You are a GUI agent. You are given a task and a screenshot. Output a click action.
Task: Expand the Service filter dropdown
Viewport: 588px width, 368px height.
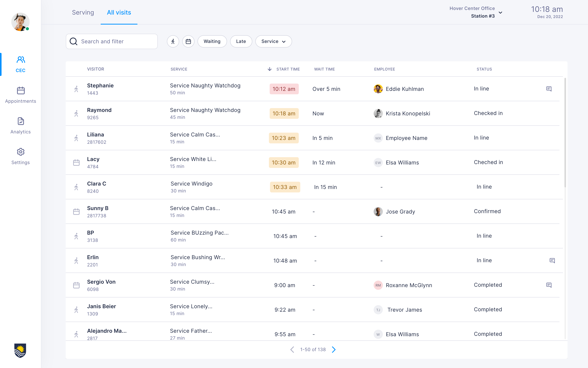[274, 41]
